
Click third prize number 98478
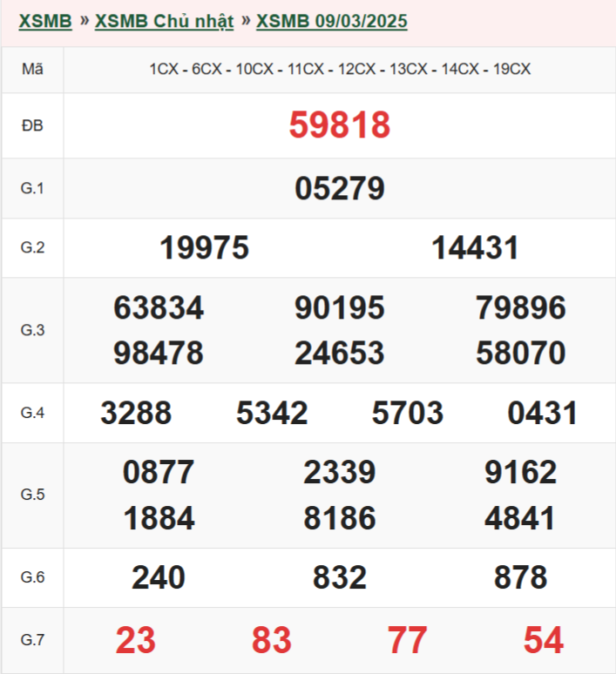click(159, 353)
